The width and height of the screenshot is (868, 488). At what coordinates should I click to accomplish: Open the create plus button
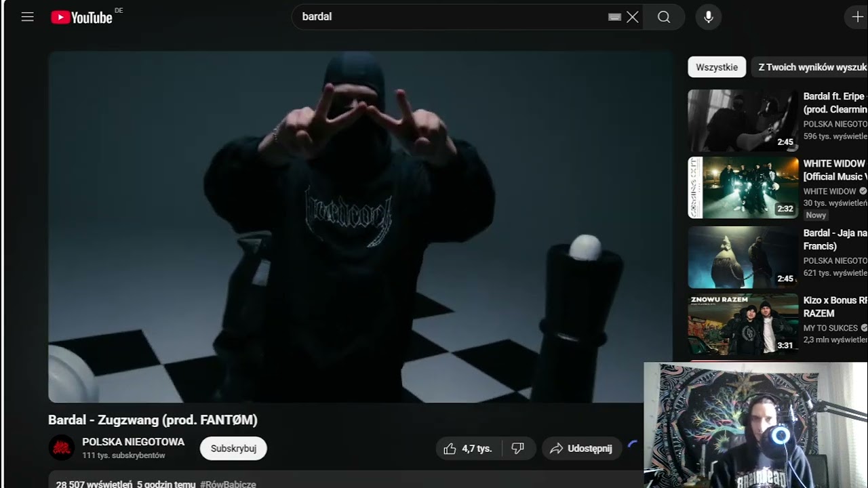tap(857, 17)
